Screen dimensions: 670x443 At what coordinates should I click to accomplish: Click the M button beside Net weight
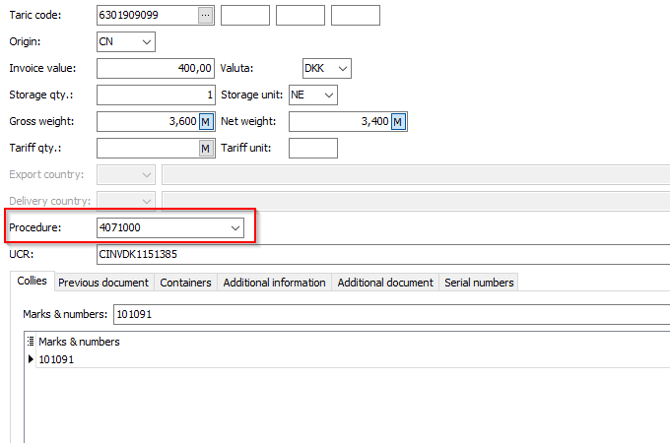tap(398, 122)
